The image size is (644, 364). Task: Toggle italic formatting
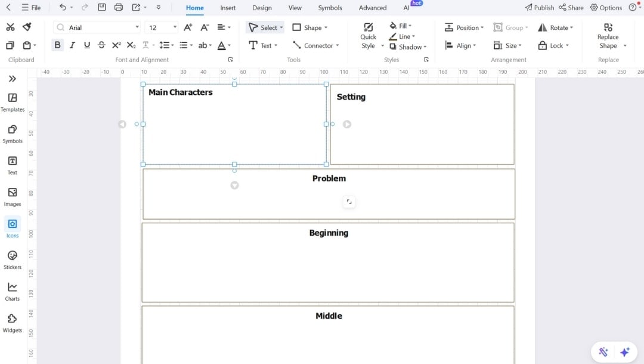pos(72,45)
